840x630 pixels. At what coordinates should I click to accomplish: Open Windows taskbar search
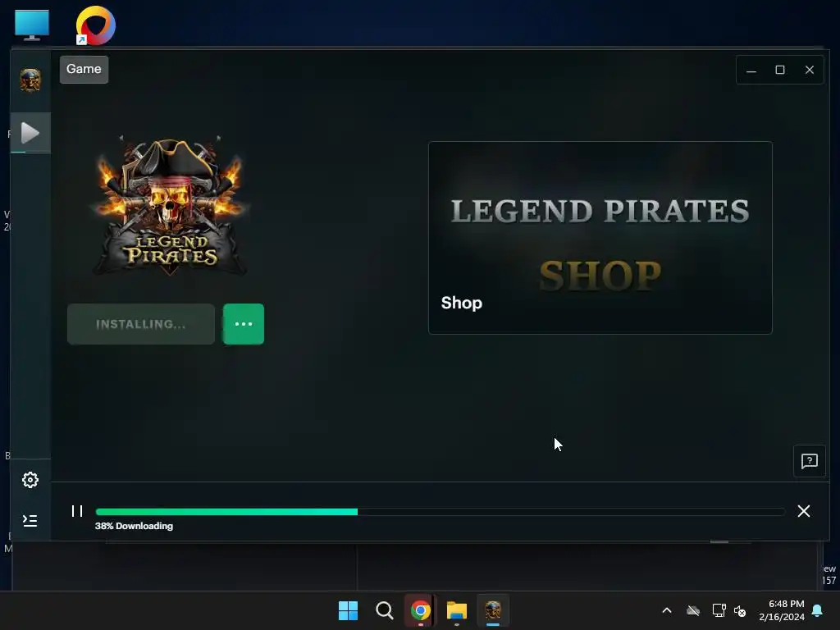click(384, 610)
